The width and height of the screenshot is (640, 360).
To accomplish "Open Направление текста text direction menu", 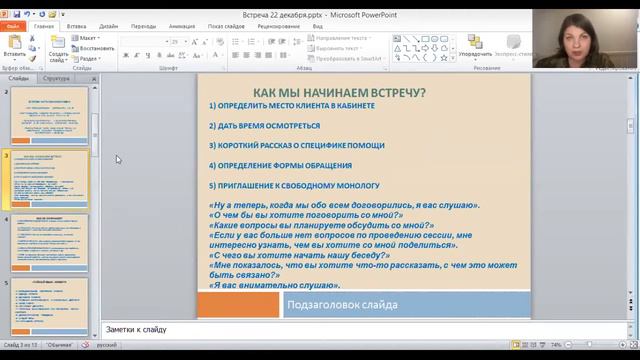I will coord(339,38).
